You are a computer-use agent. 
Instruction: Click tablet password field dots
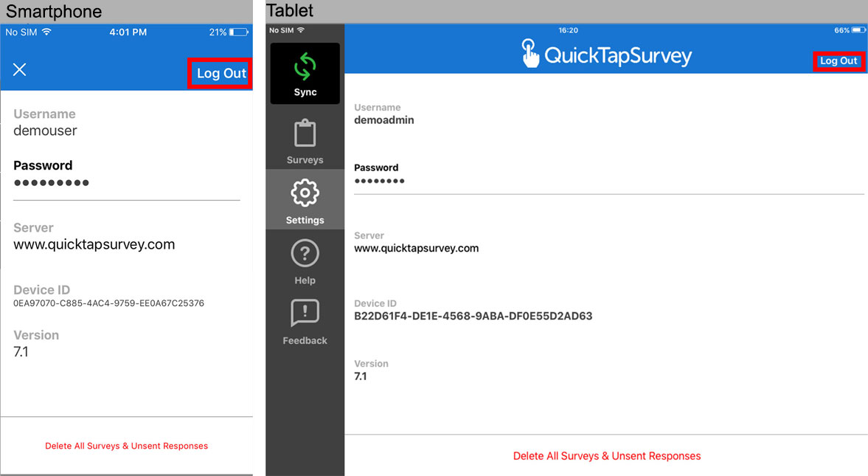coord(379,182)
